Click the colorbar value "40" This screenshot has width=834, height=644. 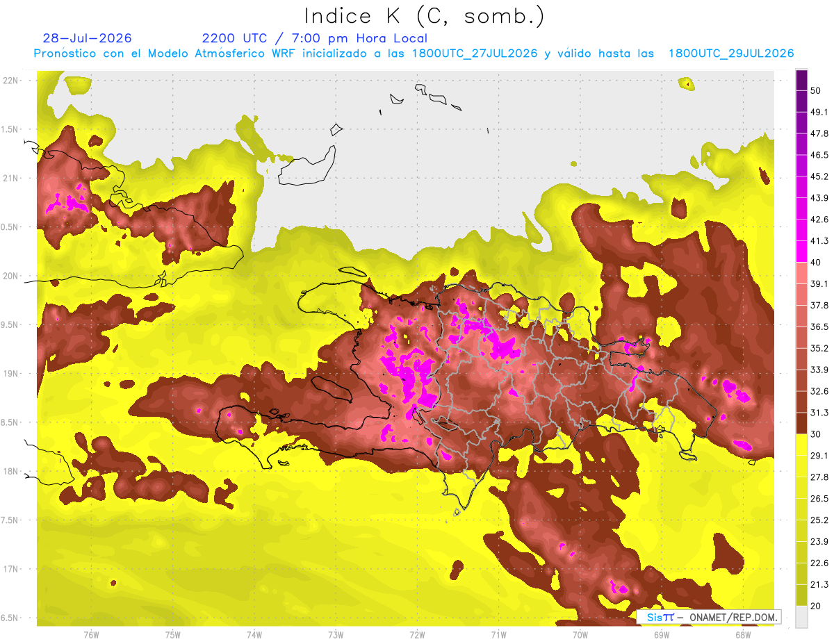pyautogui.click(x=816, y=263)
